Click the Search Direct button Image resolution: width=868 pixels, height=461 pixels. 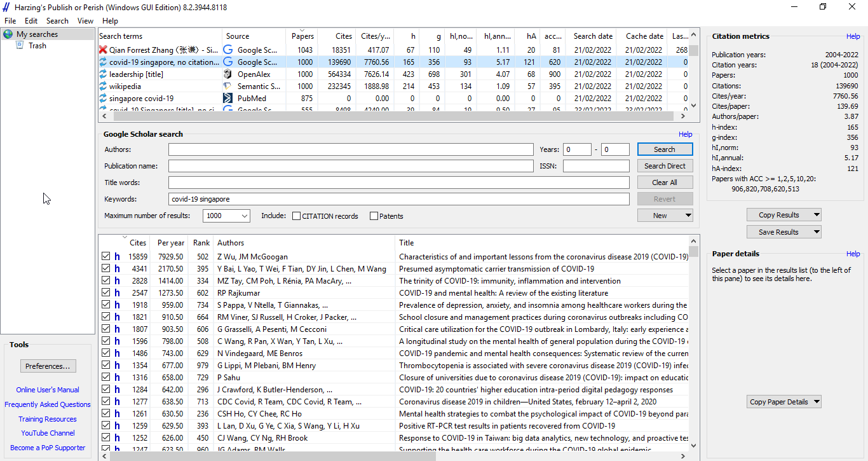pyautogui.click(x=665, y=166)
